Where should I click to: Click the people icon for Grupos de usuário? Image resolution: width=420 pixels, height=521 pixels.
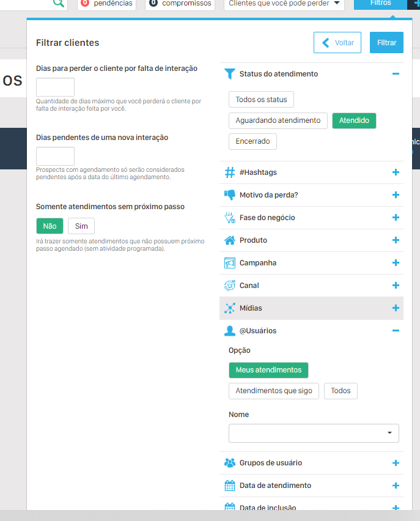pos(230,463)
